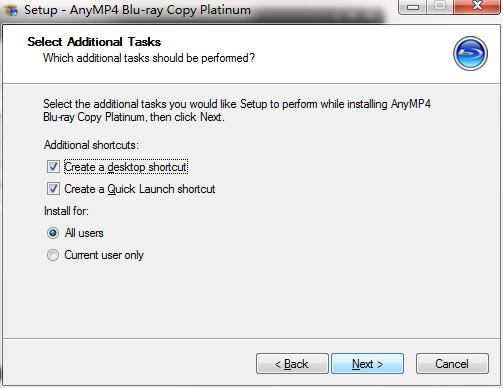Minimize the Setup window
The height and width of the screenshot is (388, 503).
click(413, 6)
